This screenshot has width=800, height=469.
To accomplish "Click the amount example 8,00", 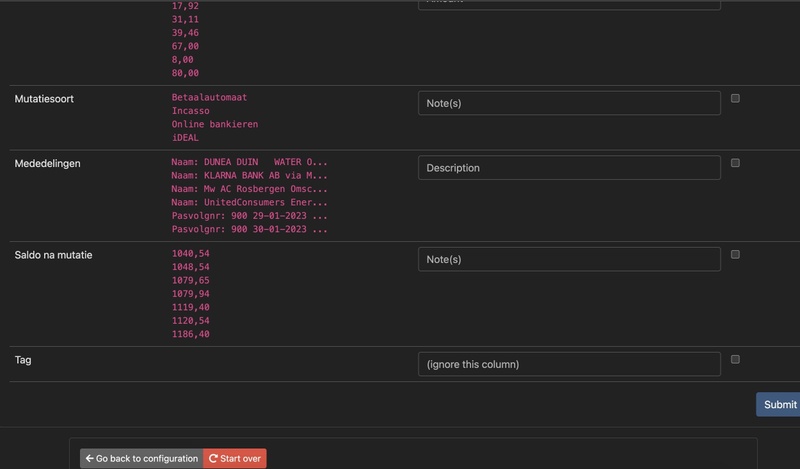I will click(x=182, y=60).
